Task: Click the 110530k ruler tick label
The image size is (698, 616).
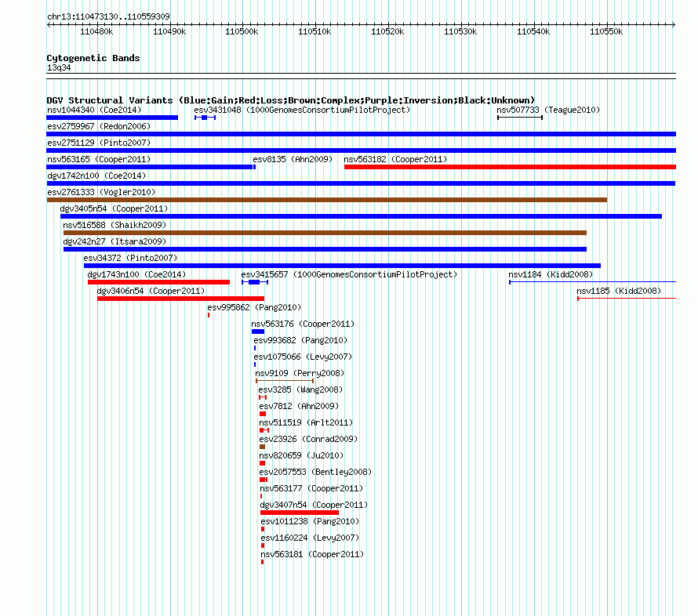Action: [x=460, y=31]
